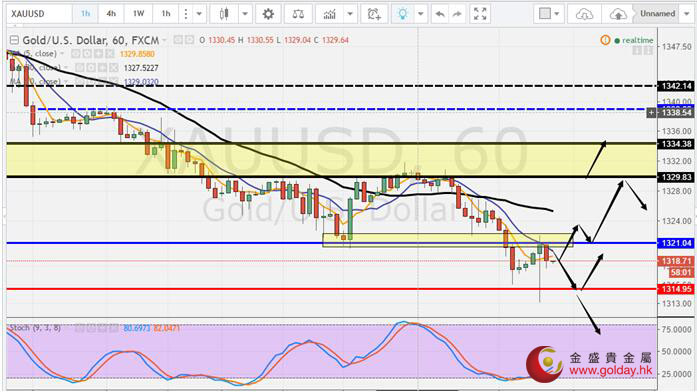Load chart layout from cloud icon
Screen dimensions: 697x392
(584, 14)
